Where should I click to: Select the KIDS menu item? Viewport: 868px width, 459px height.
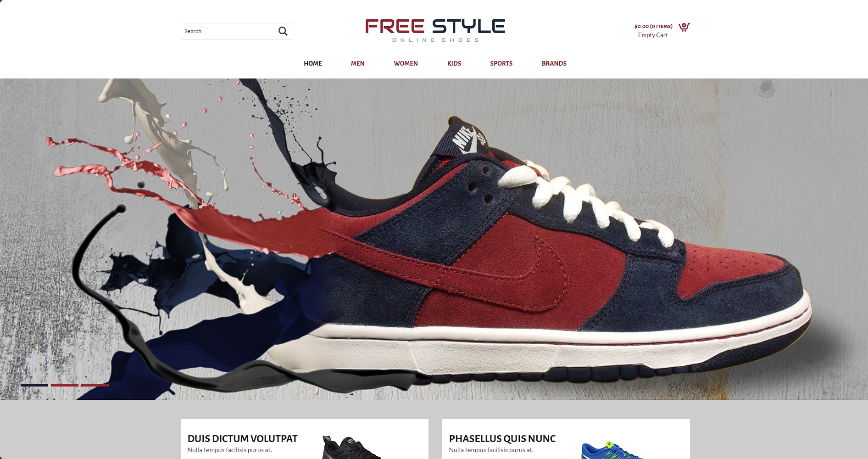(454, 63)
